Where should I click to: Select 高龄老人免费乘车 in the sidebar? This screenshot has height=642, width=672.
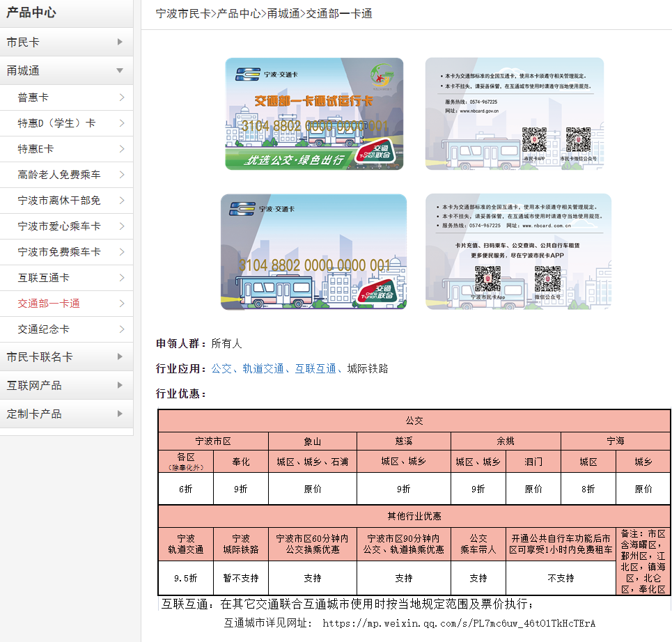pyautogui.click(x=66, y=175)
